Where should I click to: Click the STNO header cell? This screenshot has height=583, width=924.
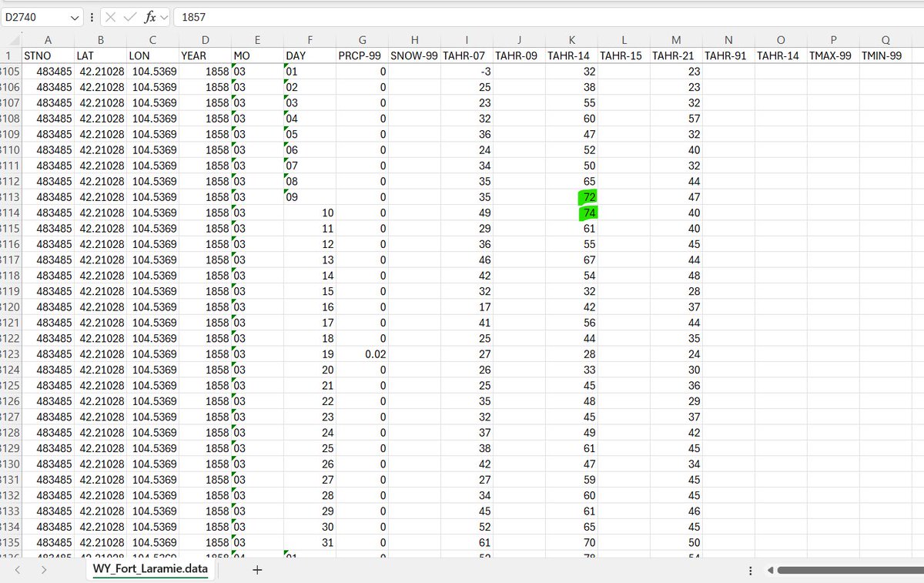pyautogui.click(x=48, y=55)
